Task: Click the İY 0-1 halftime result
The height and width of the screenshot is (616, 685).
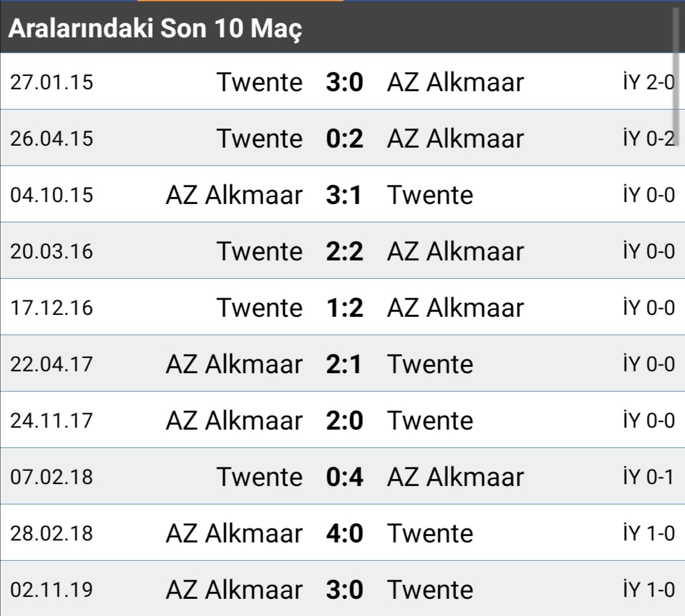Action: (x=648, y=477)
